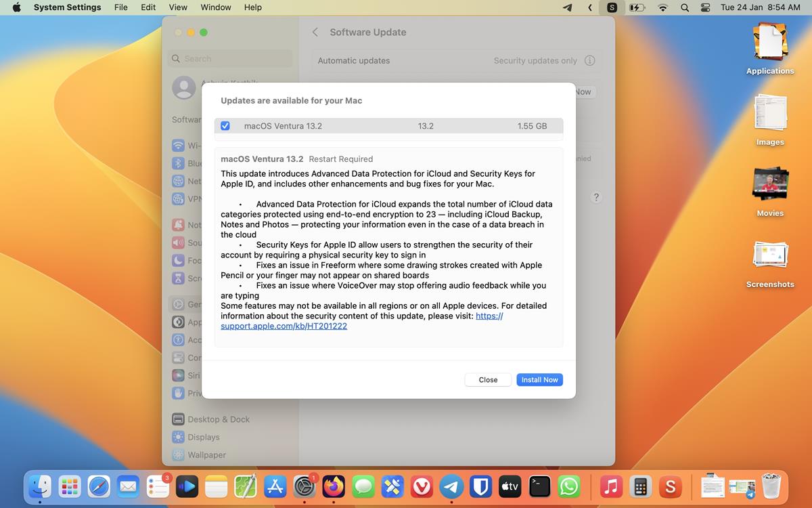Open Spotlight search from the menu bar

click(685, 7)
